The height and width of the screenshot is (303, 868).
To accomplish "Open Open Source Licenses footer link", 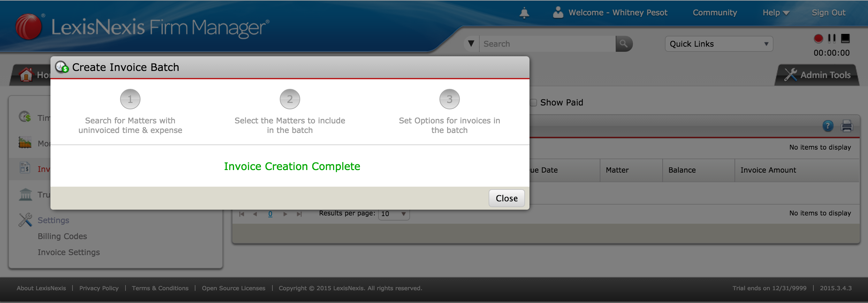I will tap(233, 288).
